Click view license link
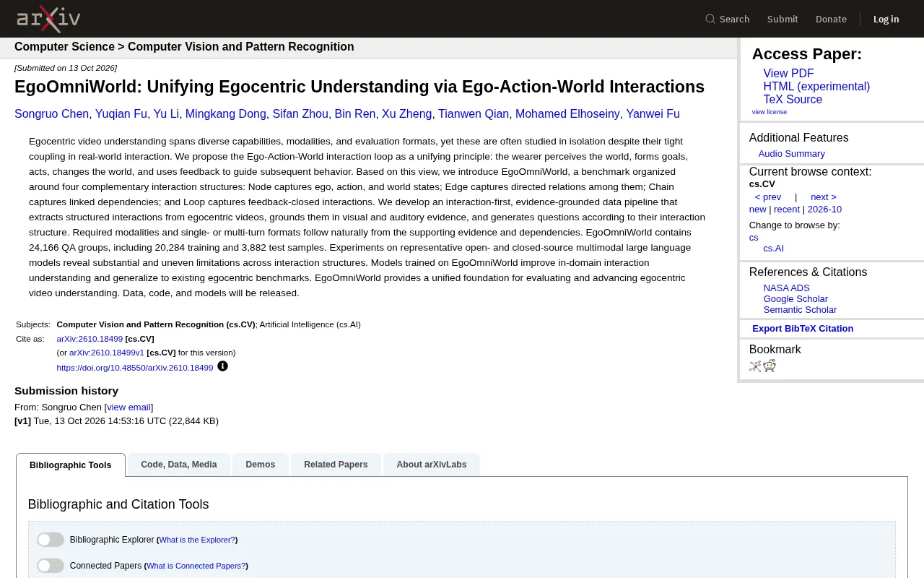The height and width of the screenshot is (578, 924). coord(769,112)
